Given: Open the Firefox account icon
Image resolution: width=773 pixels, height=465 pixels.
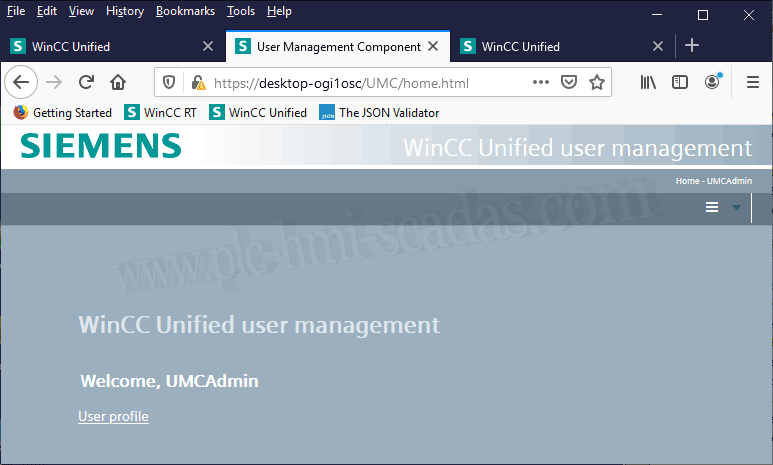Looking at the screenshot, I should click(x=713, y=82).
